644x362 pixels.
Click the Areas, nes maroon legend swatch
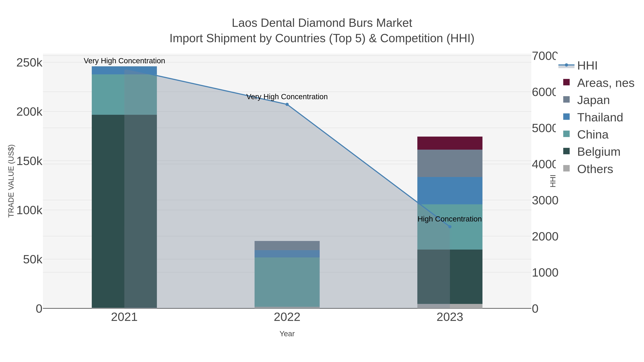(567, 82)
